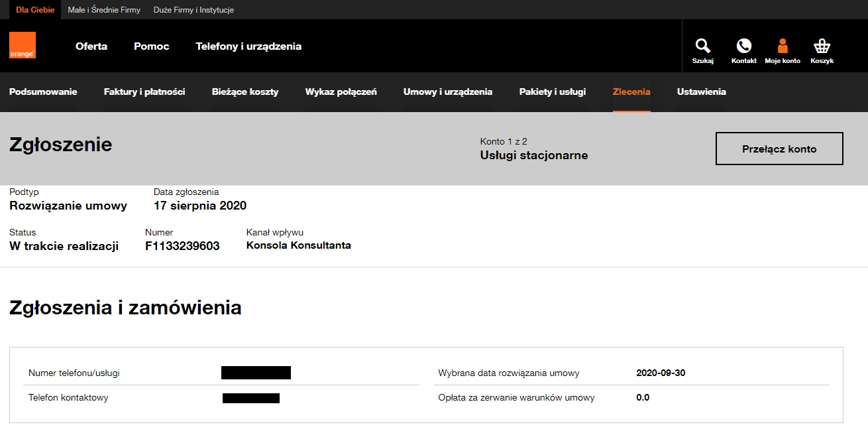Open the Oferta menu
This screenshot has height=447, width=868.
tap(91, 46)
